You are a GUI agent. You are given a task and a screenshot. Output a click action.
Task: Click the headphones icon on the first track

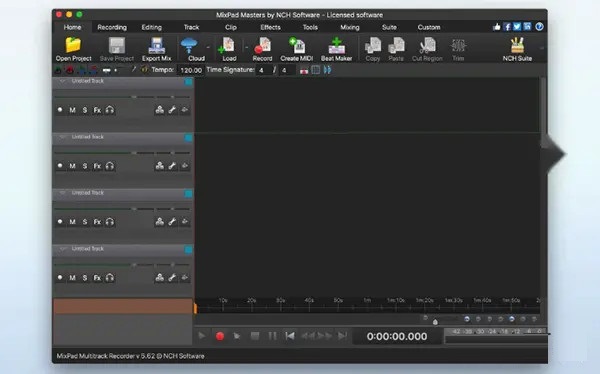(110, 110)
